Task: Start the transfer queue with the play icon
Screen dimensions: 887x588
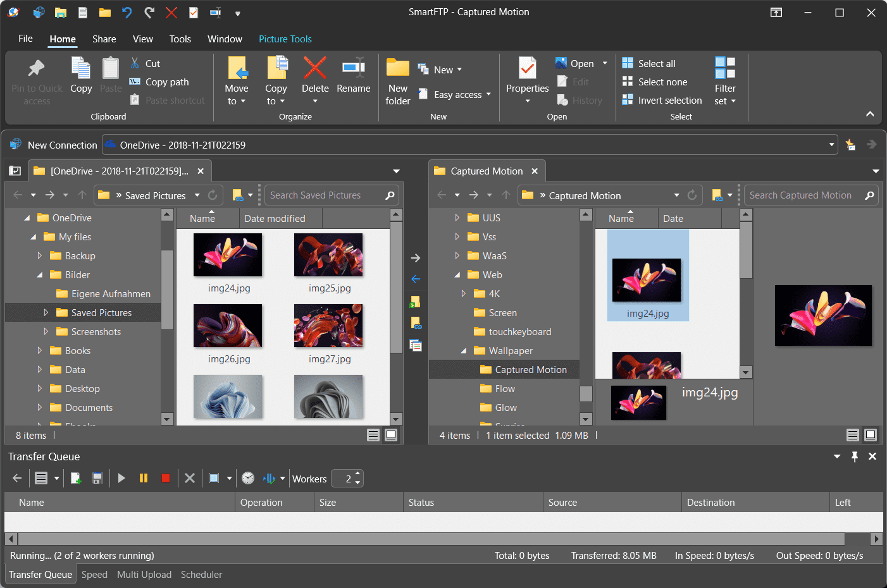Action: coord(121,479)
